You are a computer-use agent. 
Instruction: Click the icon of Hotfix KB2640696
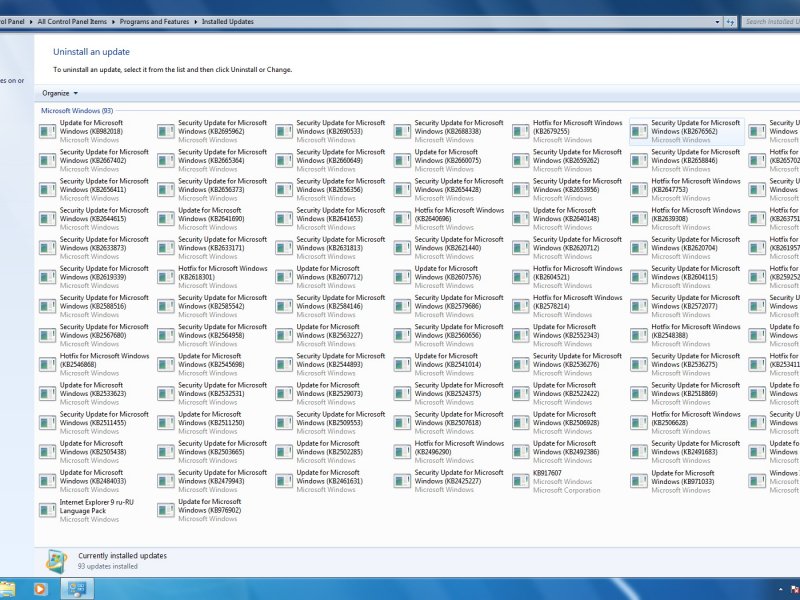point(402,219)
